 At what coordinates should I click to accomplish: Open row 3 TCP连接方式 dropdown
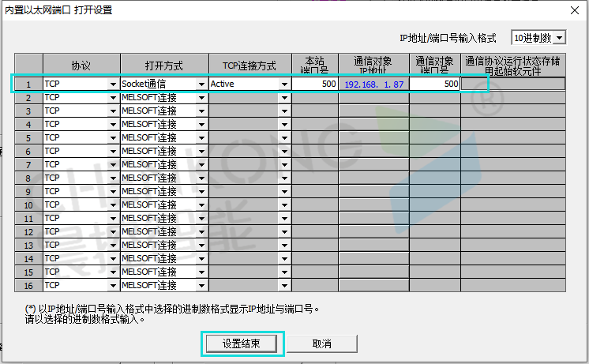coord(284,111)
